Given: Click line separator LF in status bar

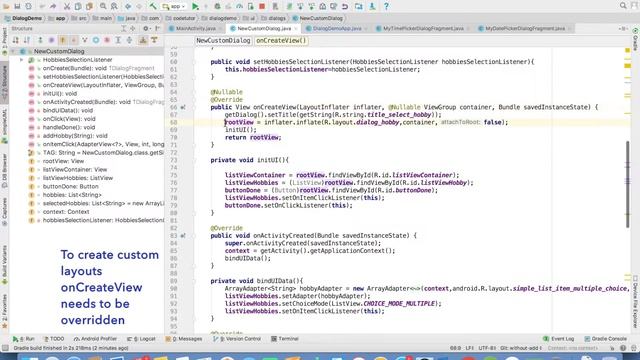Looking at the screenshot, I should [469, 348].
